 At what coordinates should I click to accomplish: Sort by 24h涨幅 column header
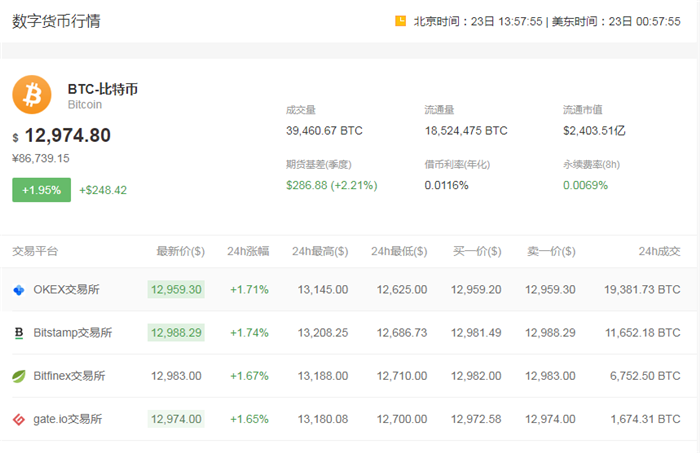(248, 251)
